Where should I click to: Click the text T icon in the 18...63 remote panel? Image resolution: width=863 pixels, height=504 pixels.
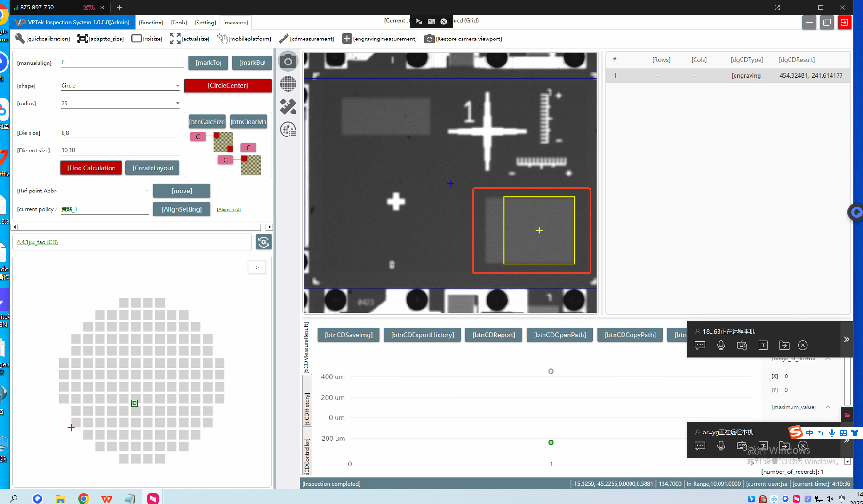(763, 345)
